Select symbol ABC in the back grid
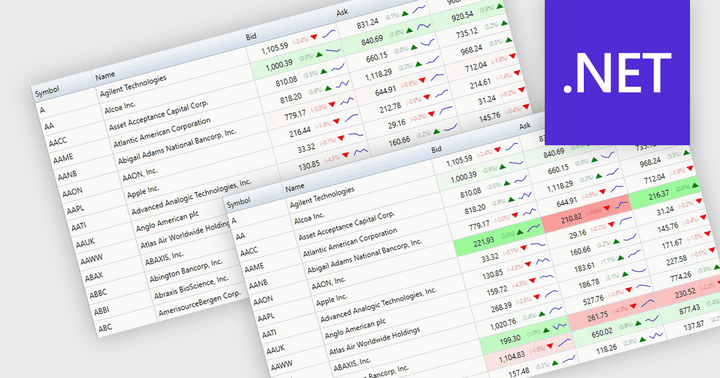720x378 pixels. pos(105,328)
